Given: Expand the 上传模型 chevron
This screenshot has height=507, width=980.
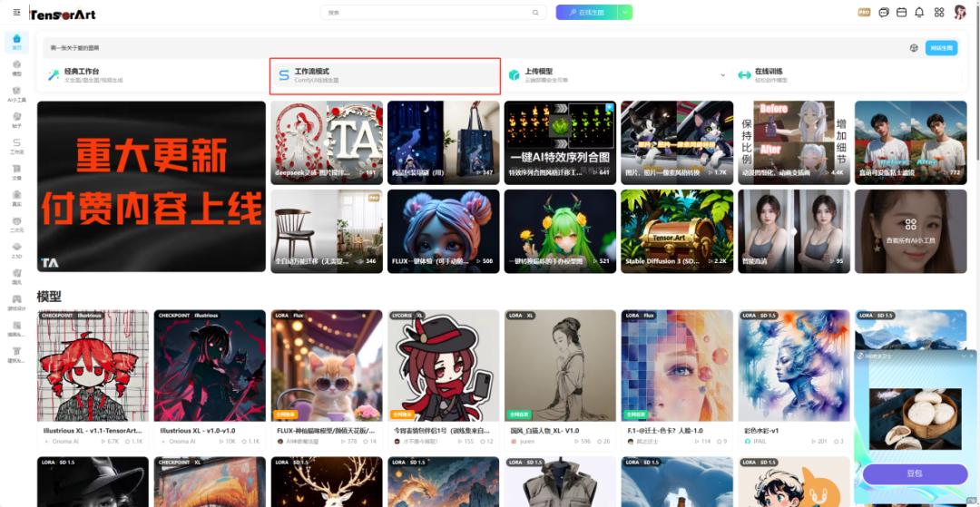Looking at the screenshot, I should pyautogui.click(x=723, y=75).
